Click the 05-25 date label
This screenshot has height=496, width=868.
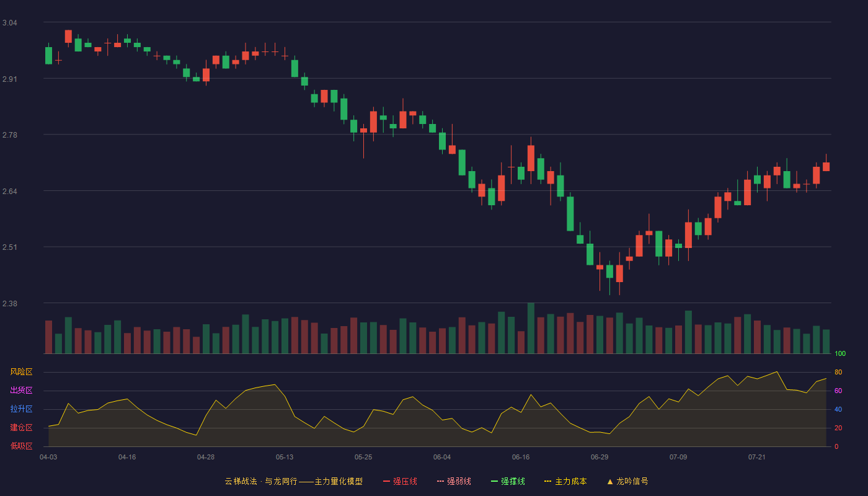pyautogui.click(x=363, y=457)
